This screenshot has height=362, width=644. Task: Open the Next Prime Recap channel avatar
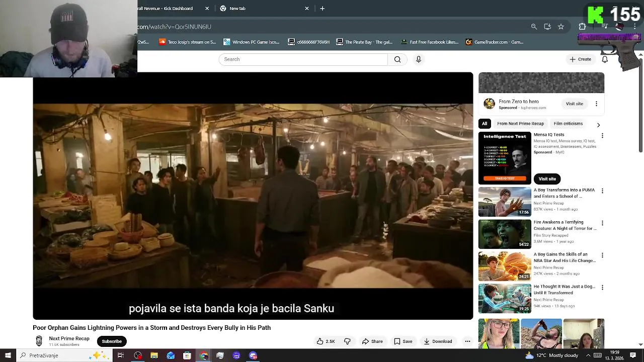coord(39,341)
